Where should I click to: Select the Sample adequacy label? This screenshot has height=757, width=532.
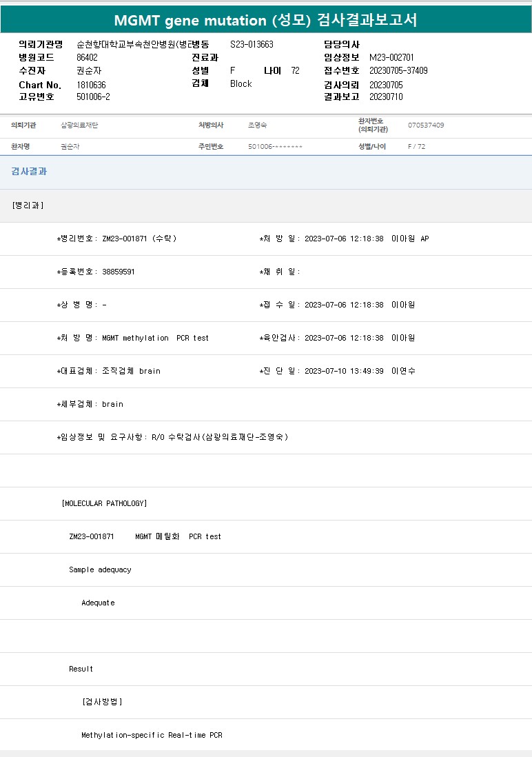click(x=100, y=569)
